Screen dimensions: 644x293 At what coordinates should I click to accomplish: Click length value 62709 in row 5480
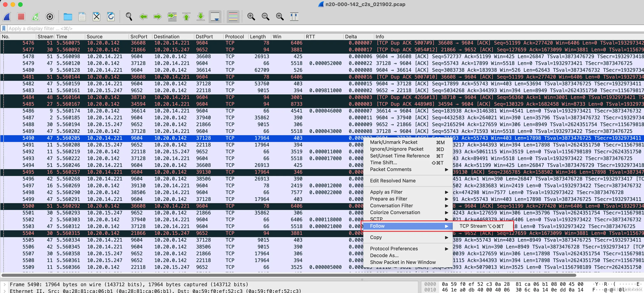(x=262, y=70)
